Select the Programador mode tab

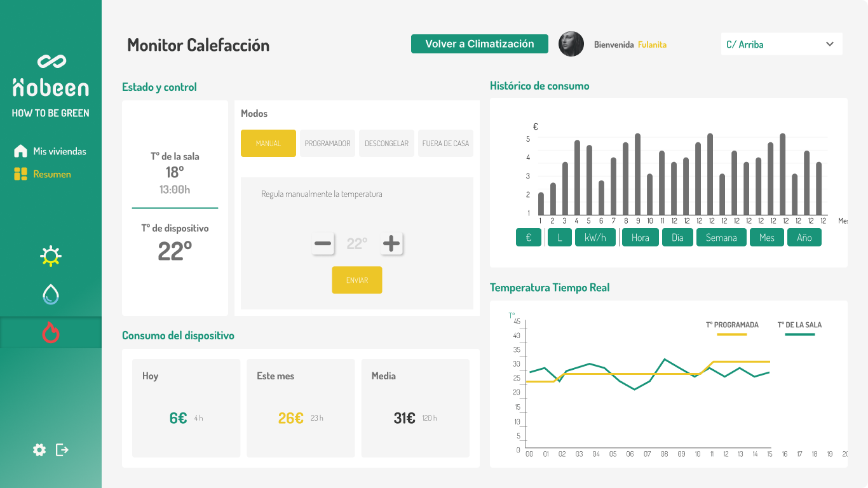point(327,144)
